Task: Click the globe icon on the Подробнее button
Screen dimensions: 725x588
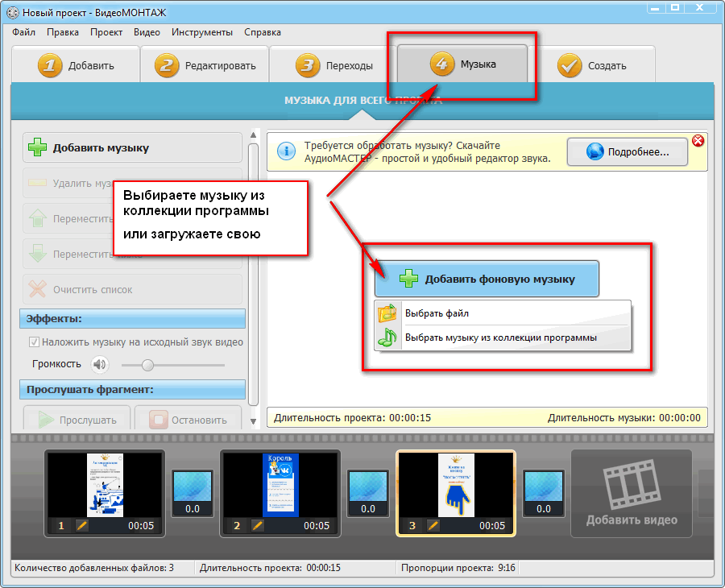Action: click(x=594, y=151)
